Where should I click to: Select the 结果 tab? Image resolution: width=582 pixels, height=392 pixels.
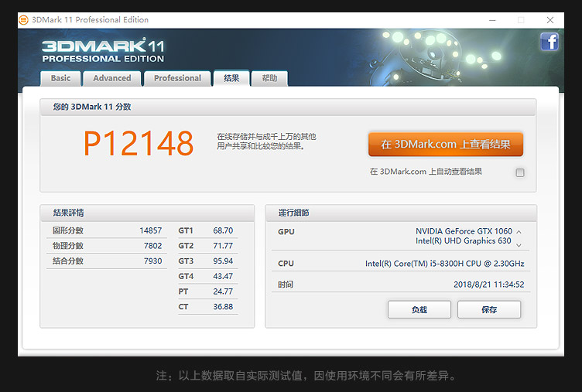(x=231, y=78)
